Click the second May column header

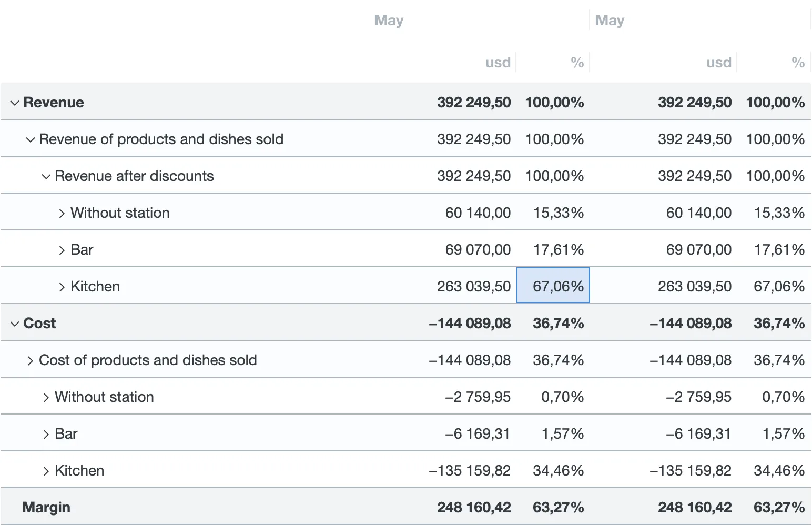(x=610, y=21)
